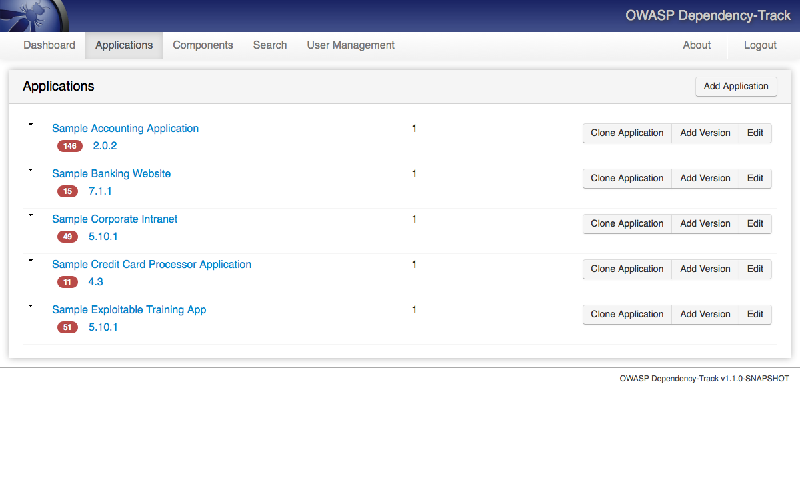Edit the Sample Exploitable Training App
800x480 pixels.
point(755,314)
